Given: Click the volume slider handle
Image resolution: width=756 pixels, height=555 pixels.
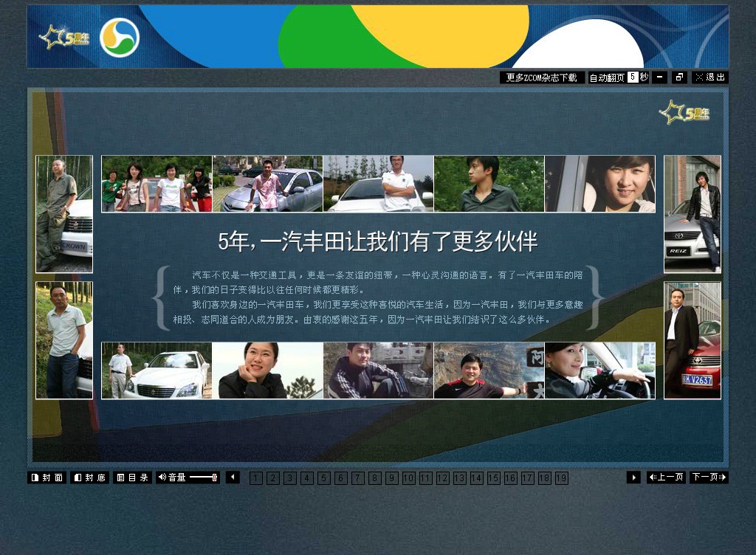Looking at the screenshot, I should 215,478.
